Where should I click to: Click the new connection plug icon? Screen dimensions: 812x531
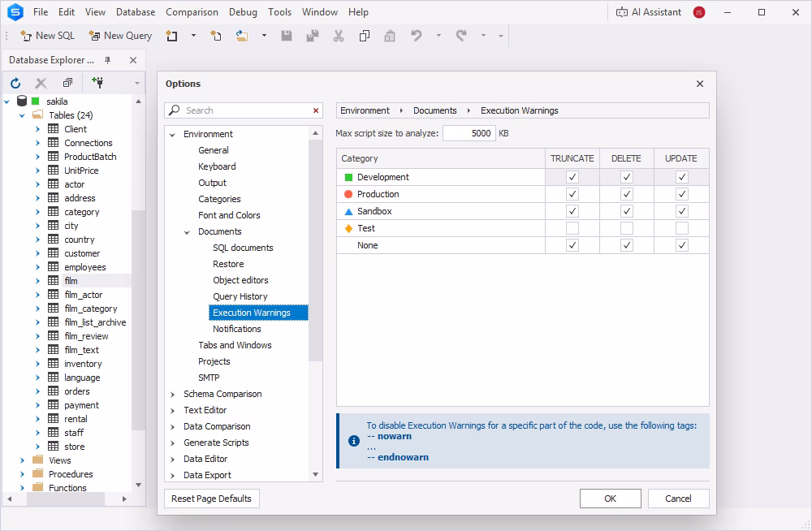97,82
